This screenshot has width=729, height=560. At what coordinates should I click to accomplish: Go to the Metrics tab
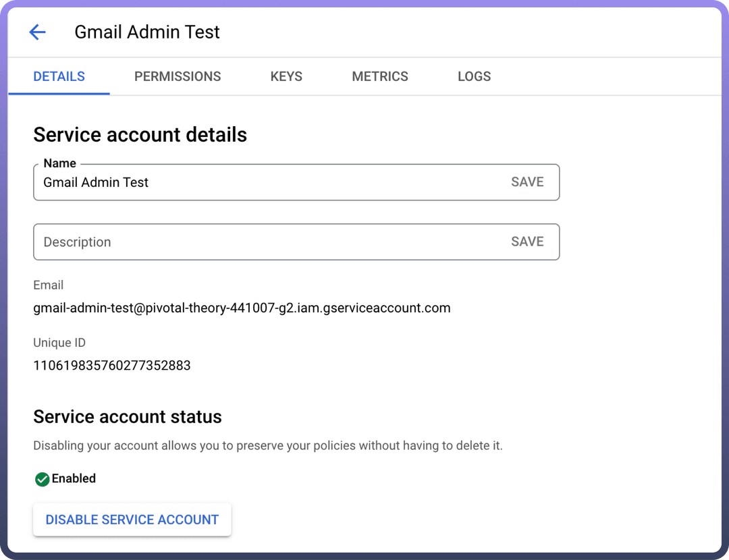[380, 76]
